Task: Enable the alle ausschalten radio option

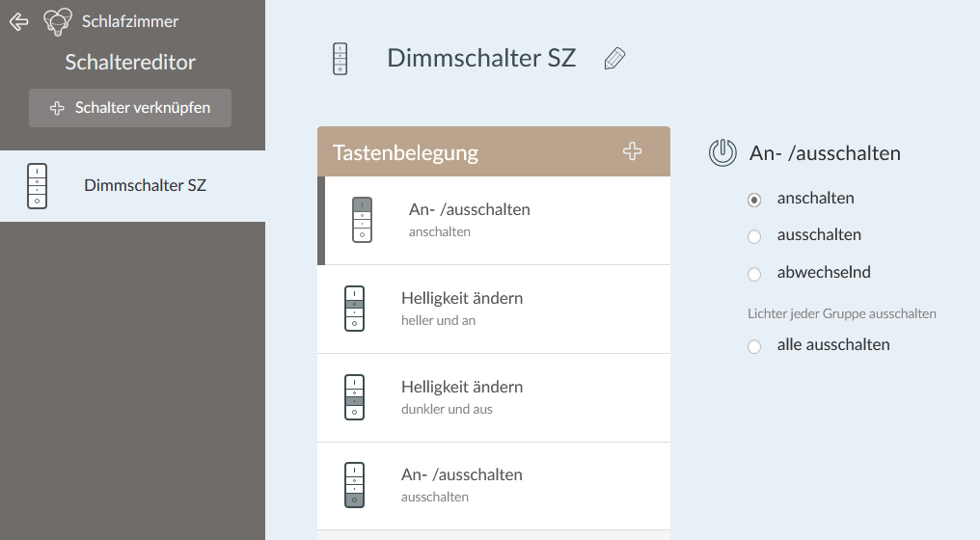Action: [754, 346]
